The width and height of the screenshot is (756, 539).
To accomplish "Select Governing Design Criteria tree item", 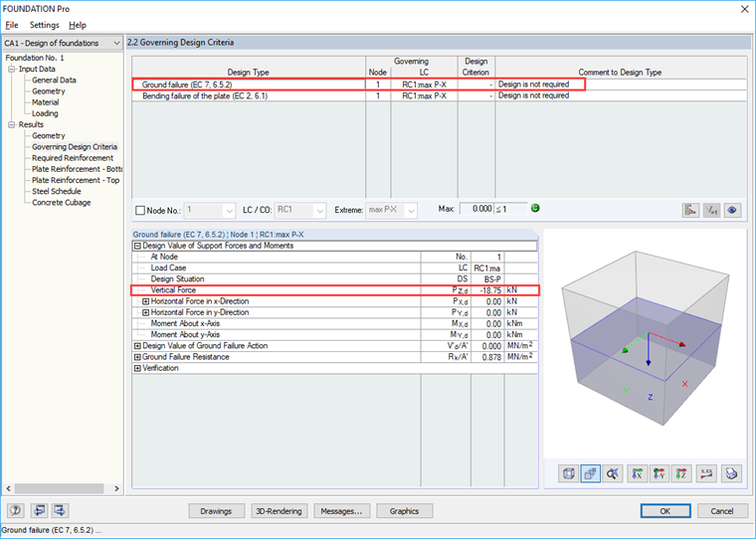I will pos(75,146).
